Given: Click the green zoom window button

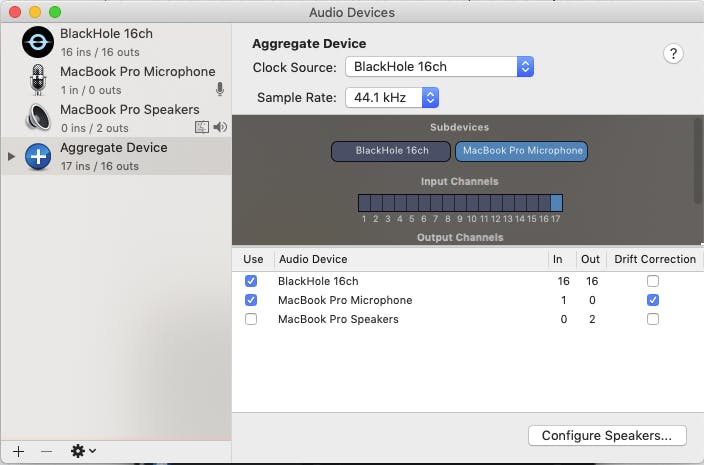Looking at the screenshot, I should (x=55, y=12).
